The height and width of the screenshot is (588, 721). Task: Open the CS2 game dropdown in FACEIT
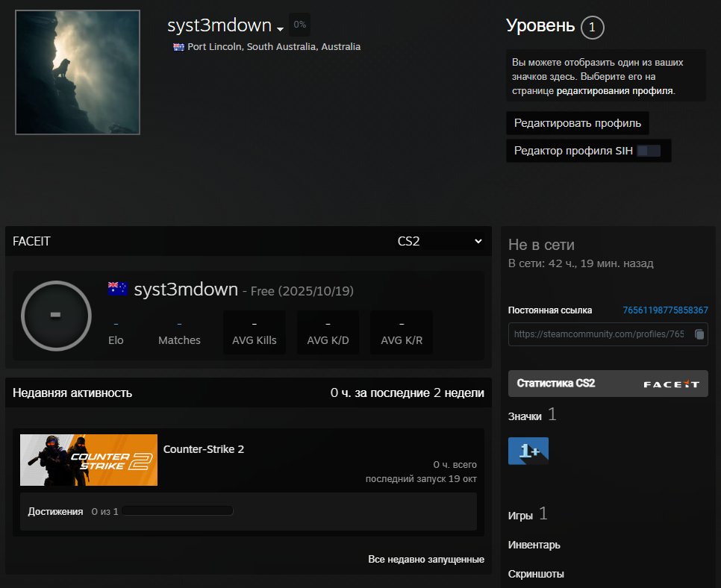pyautogui.click(x=440, y=241)
